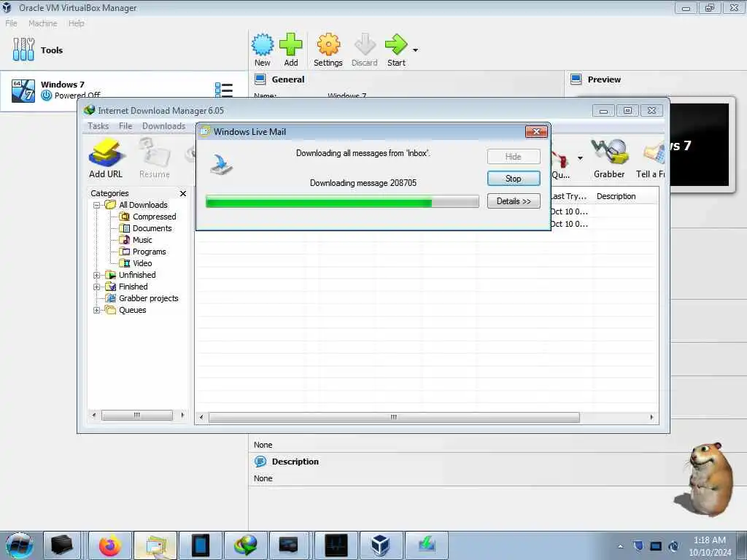This screenshot has height=560, width=747.
Task: Collapse the All Downloads tree node
Action: pos(96,205)
